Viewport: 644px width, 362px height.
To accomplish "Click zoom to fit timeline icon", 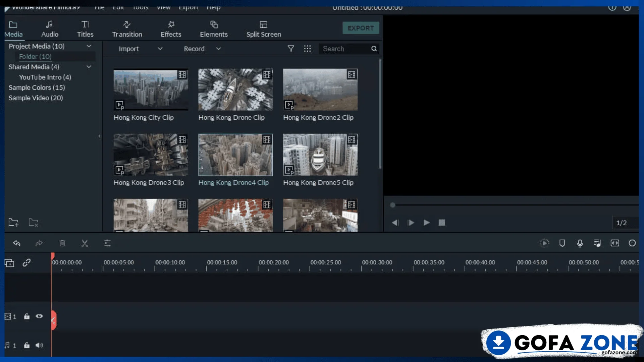I will (615, 243).
